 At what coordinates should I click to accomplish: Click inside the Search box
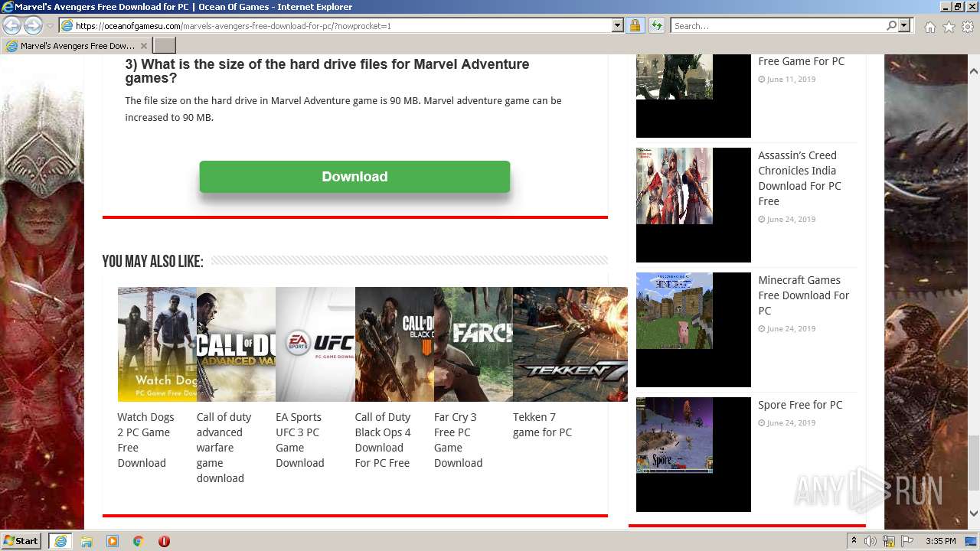(778, 25)
